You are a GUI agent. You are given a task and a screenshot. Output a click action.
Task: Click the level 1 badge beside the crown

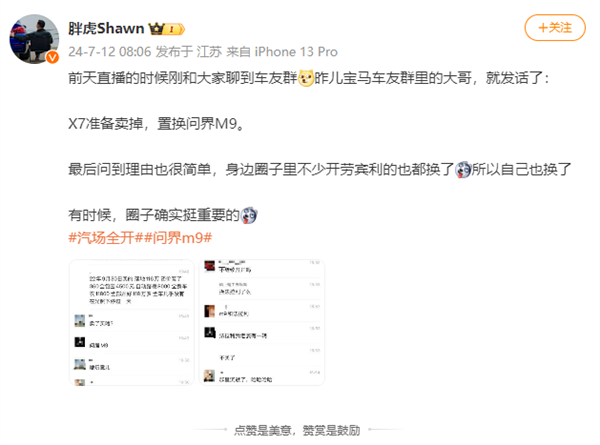pos(174,29)
